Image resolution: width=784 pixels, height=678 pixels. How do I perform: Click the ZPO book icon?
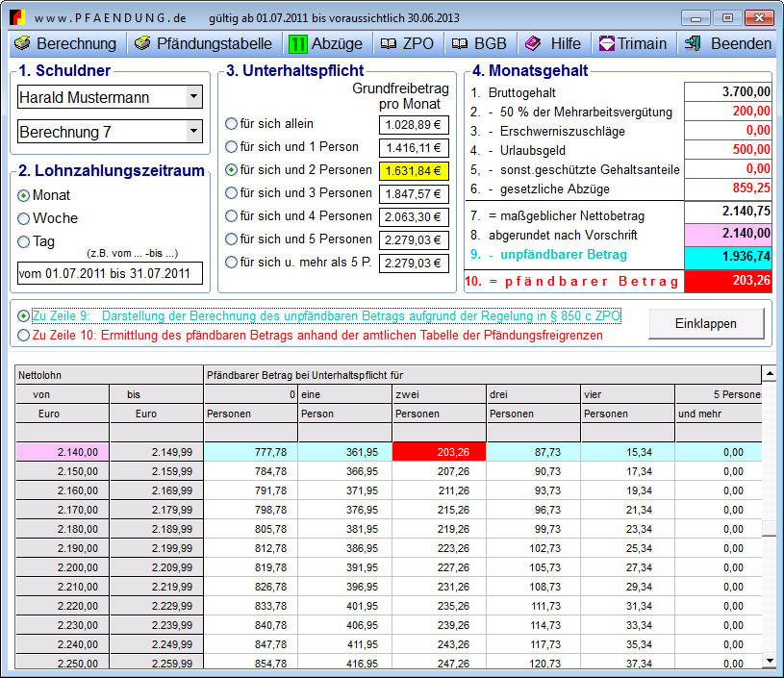point(389,44)
